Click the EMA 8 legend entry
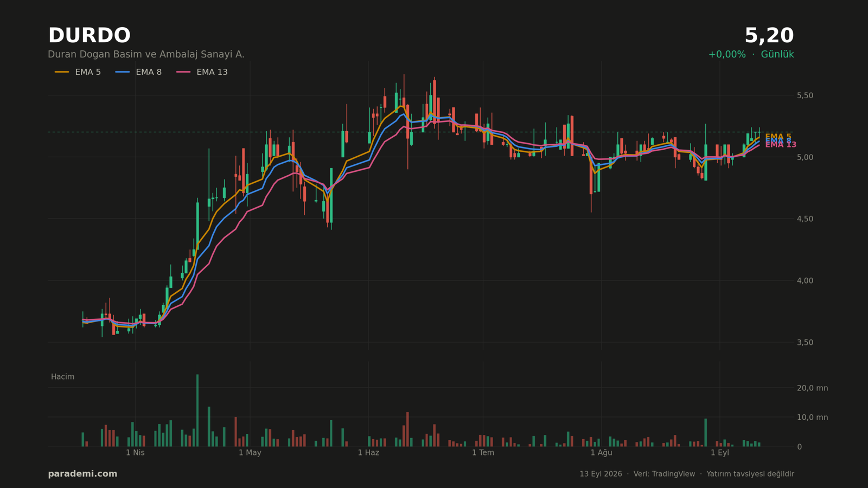 point(138,72)
